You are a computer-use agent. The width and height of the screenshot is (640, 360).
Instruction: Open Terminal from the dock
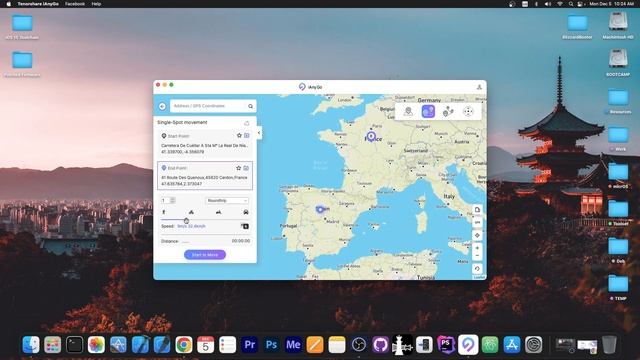[x=74, y=345]
